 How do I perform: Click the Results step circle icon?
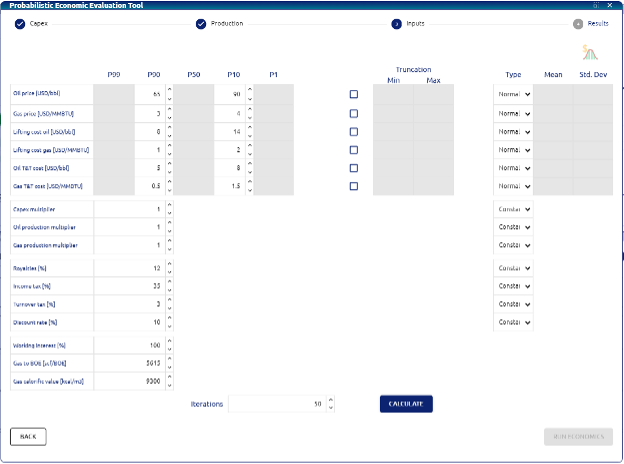[x=578, y=23]
